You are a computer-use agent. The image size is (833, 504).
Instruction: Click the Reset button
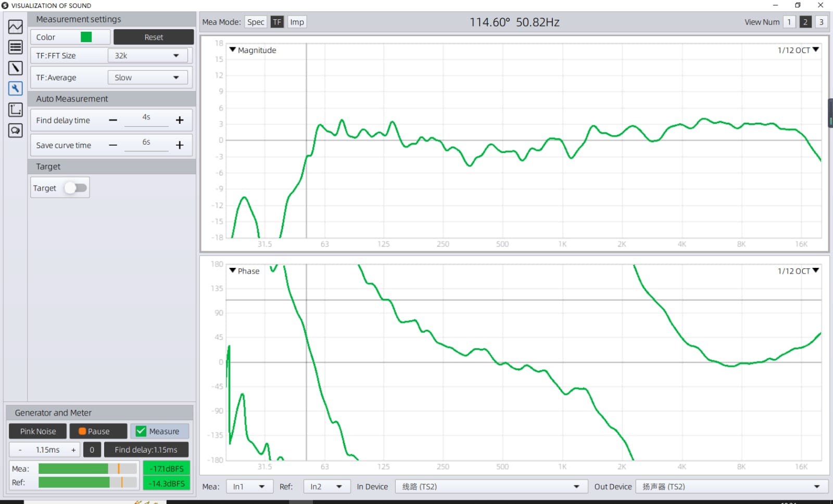tap(154, 37)
